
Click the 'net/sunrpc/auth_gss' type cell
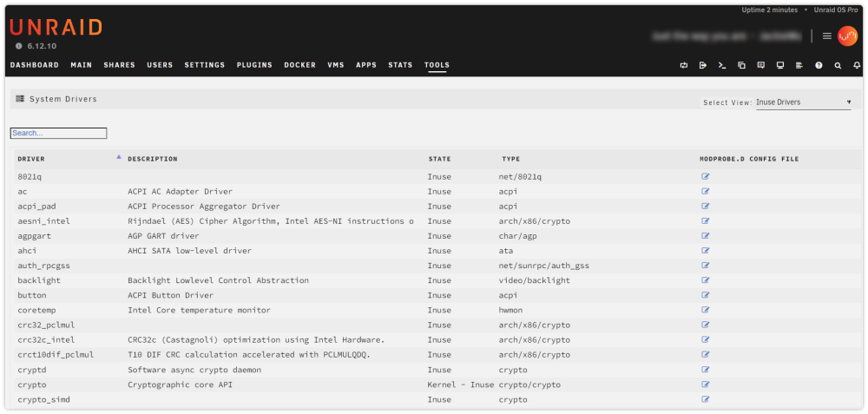click(x=544, y=266)
